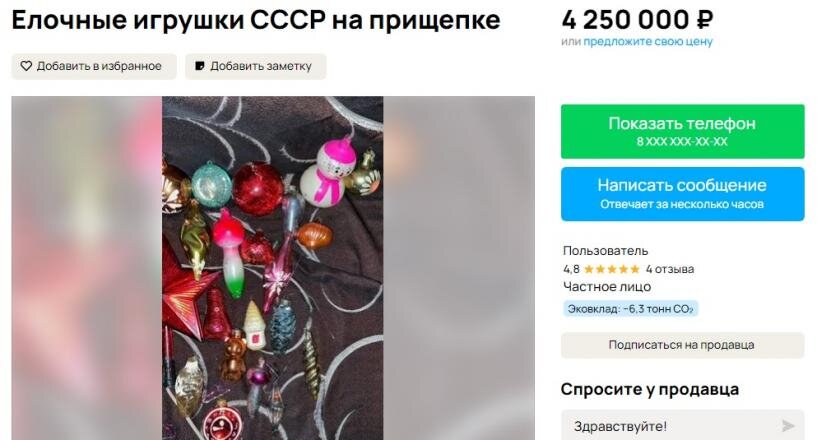Screen dimensions: 817x440
Task: Focus the Здравствуйте! message input field
Action: [683, 426]
